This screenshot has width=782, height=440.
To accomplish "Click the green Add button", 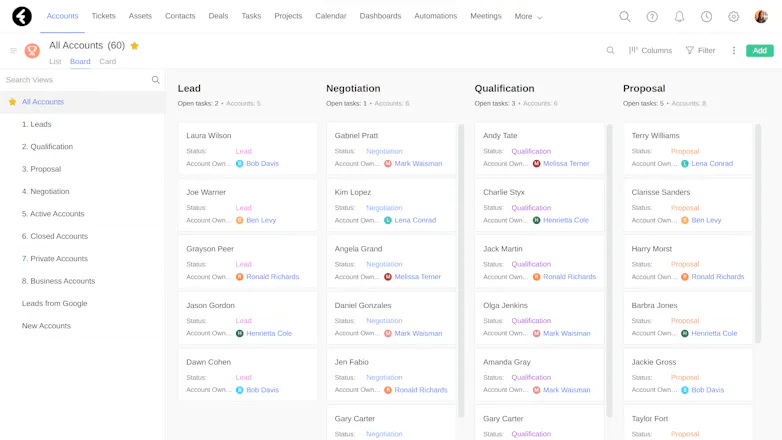I will (x=760, y=50).
